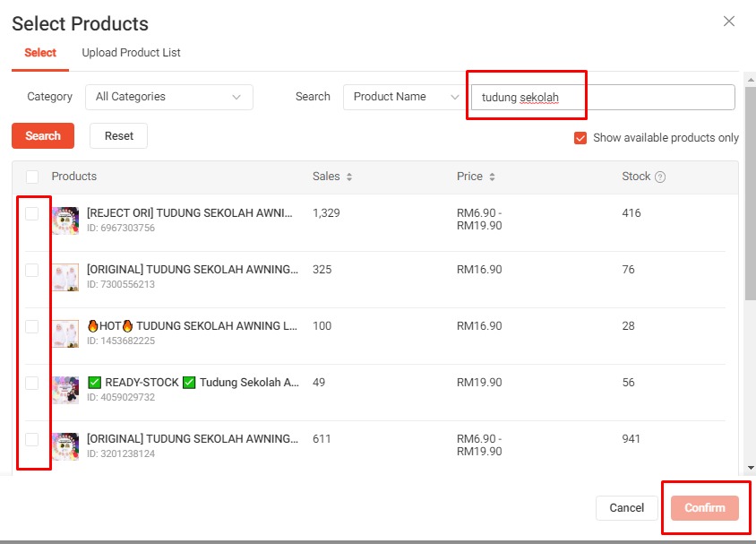This screenshot has height=544, width=756.
Task: Open the Select tab
Action: (40, 53)
